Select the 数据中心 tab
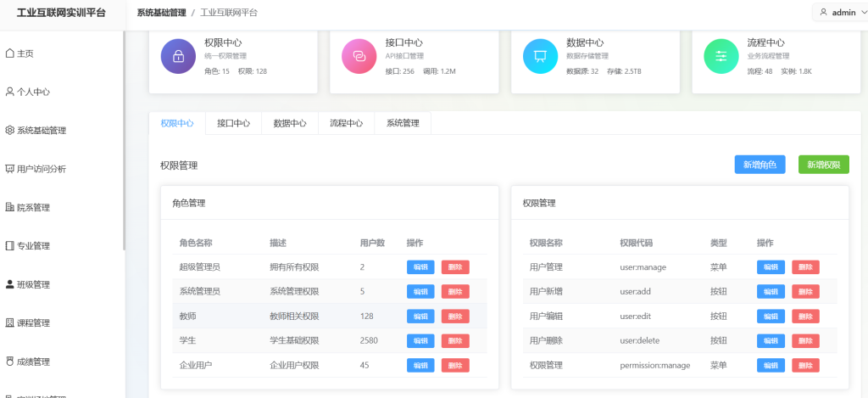The height and width of the screenshot is (398, 868). pyautogui.click(x=290, y=123)
